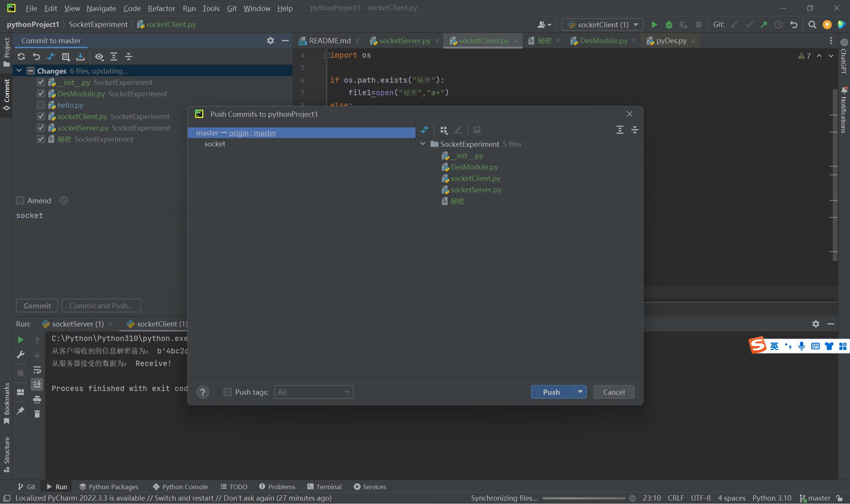Click Group By icon in Push dialog
Image resolution: width=850 pixels, height=504 pixels.
click(444, 130)
